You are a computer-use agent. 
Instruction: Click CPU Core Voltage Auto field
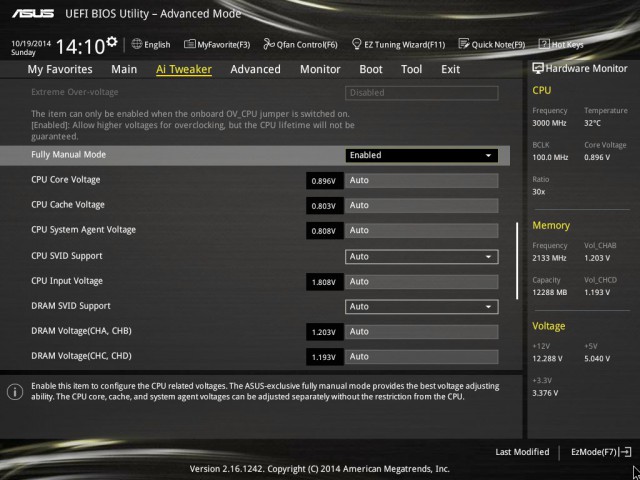pyautogui.click(x=422, y=180)
